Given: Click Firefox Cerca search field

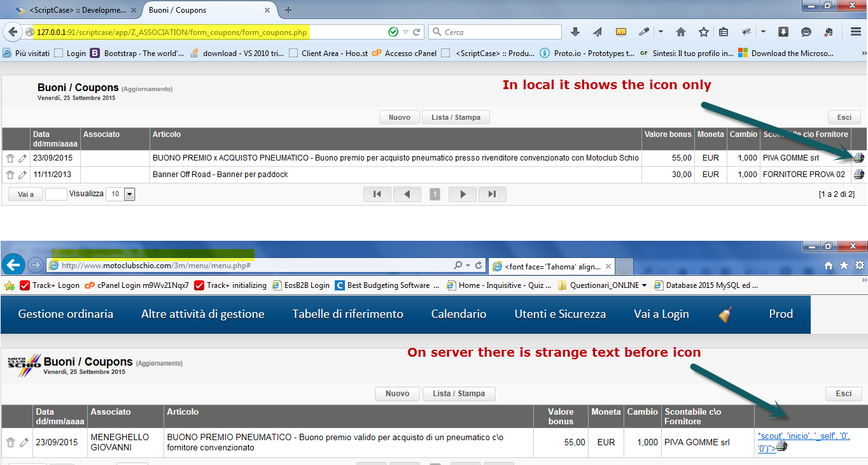Looking at the screenshot, I should tap(495, 32).
